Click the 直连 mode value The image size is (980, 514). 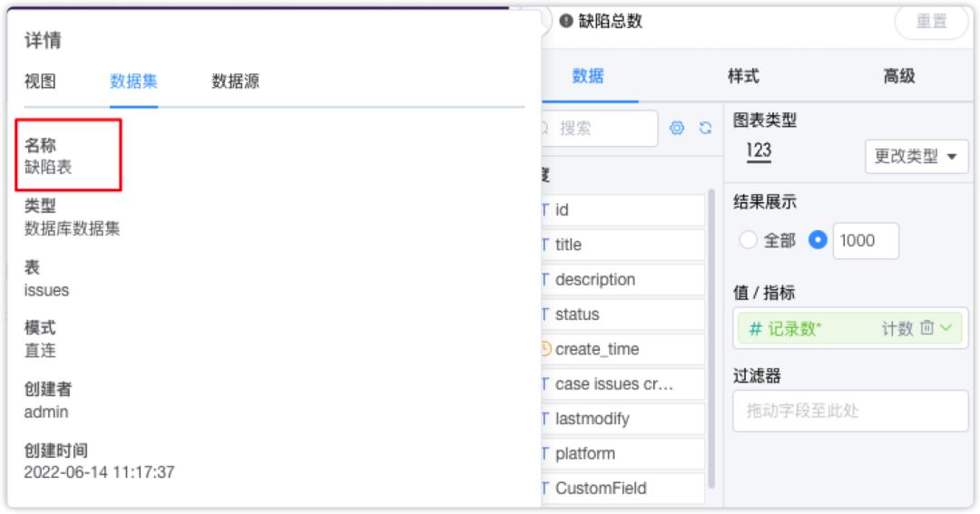[40, 350]
